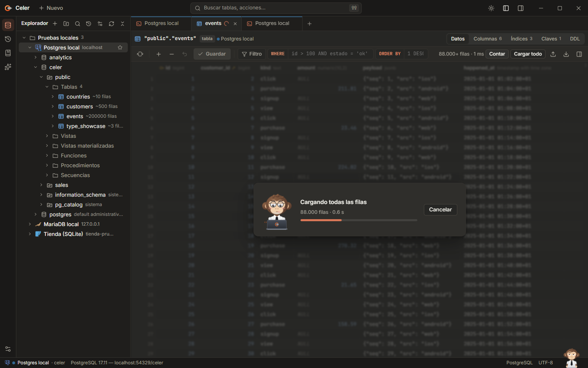Expand the countries table node
This screenshot has width=588, height=368.
[53, 96]
